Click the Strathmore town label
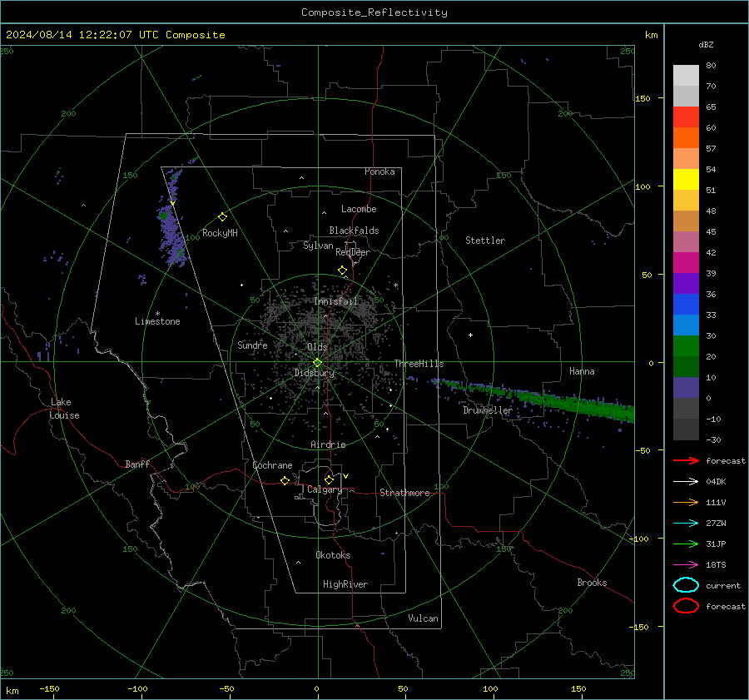The height and width of the screenshot is (700, 749). (x=404, y=493)
